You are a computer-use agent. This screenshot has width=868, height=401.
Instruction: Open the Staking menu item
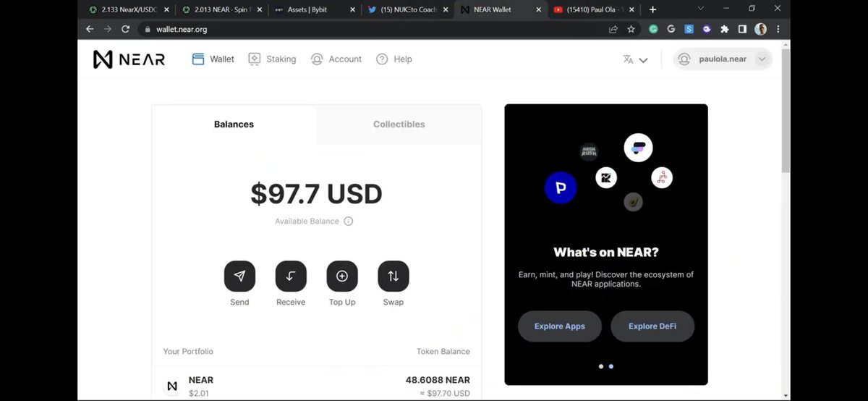272,59
